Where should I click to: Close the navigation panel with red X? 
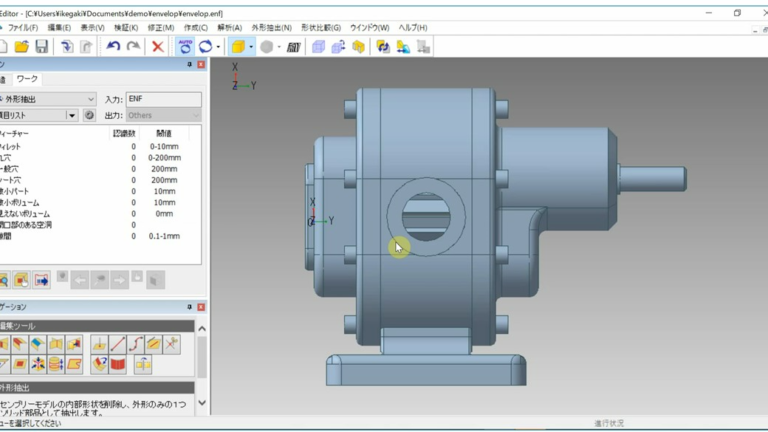click(202, 307)
